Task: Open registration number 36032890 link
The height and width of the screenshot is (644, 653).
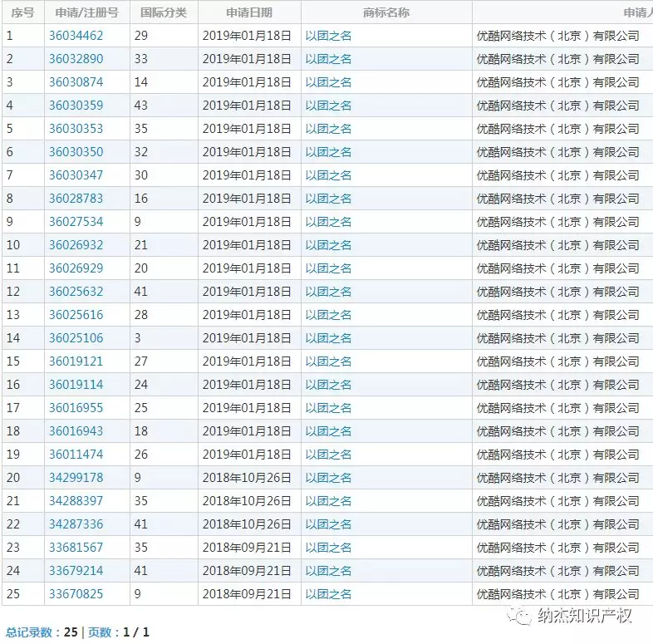Action: click(76, 59)
